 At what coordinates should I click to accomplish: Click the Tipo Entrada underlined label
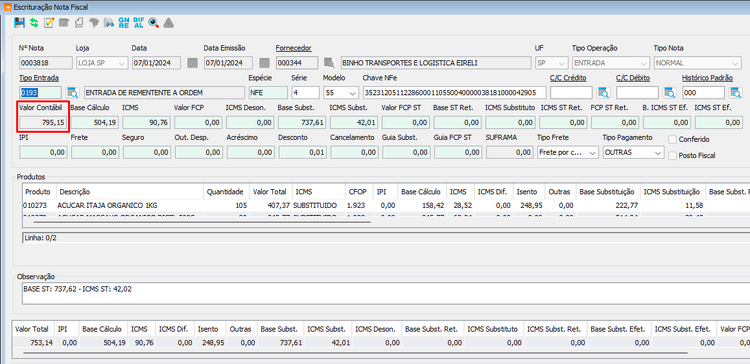coord(39,78)
